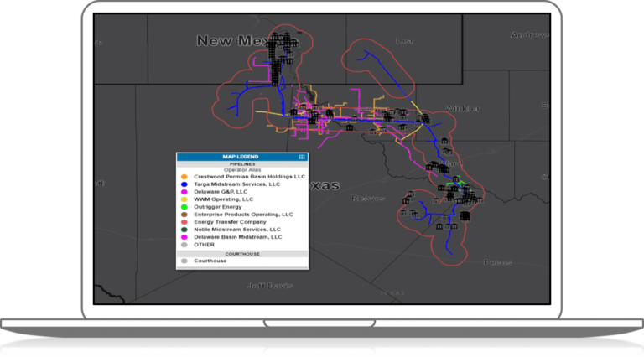Select the yellow WWM Operating legend dot
This screenshot has height=357, width=644.
click(184, 199)
